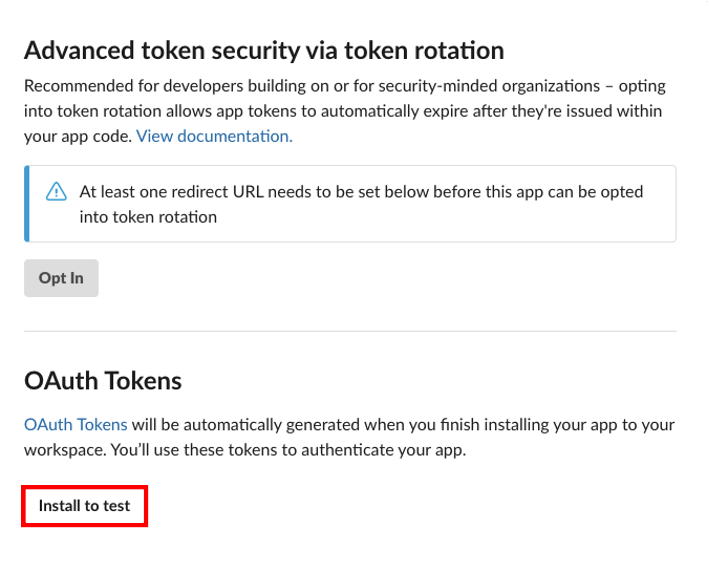This screenshot has height=588, width=709.
Task: Click the "workspace." word in the OAuth paragraph
Action: coord(65,450)
